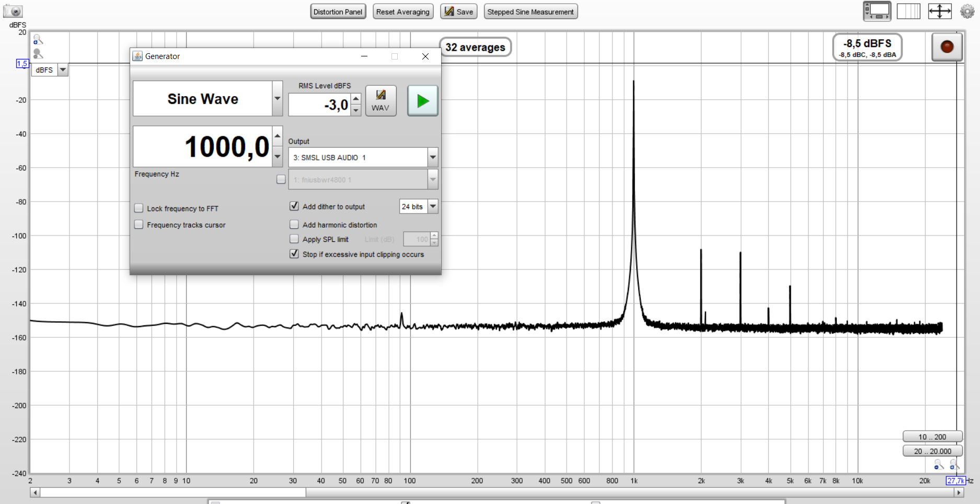The image size is (980, 504).
Task: Click the -8,5 dBFS level readout
Action: pos(868,48)
